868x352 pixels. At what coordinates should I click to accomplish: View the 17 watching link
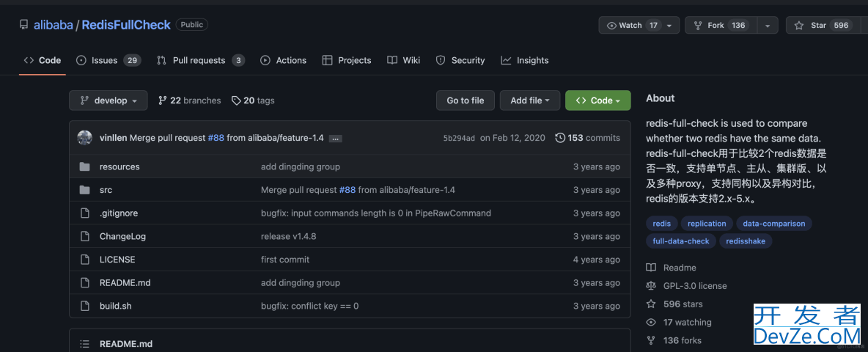pos(680,323)
